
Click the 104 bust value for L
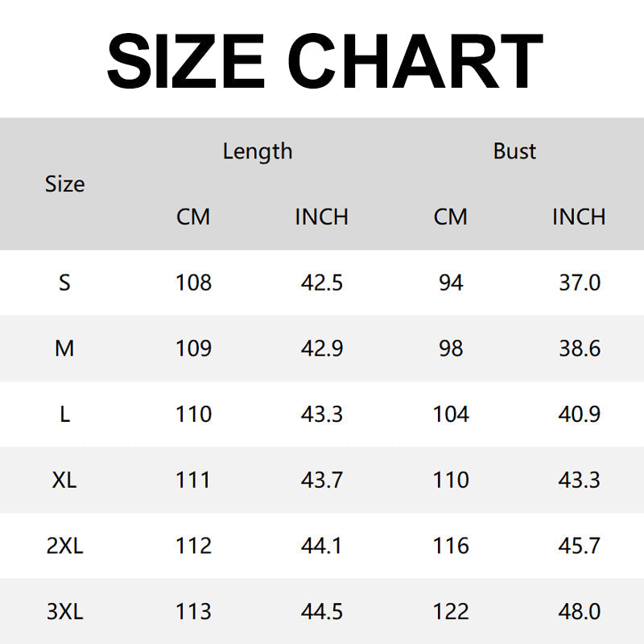451,414
